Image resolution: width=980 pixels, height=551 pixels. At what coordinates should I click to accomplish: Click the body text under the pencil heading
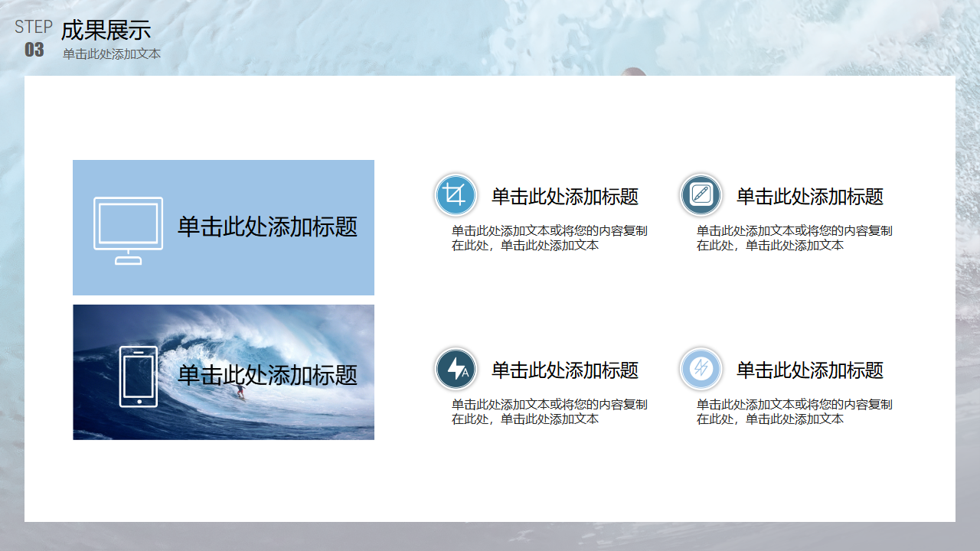[795, 238]
